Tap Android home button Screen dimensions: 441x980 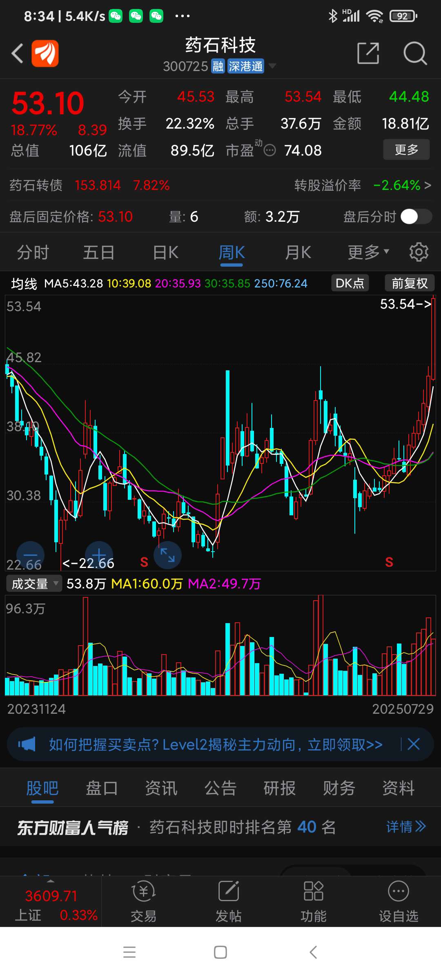pyautogui.click(x=220, y=952)
